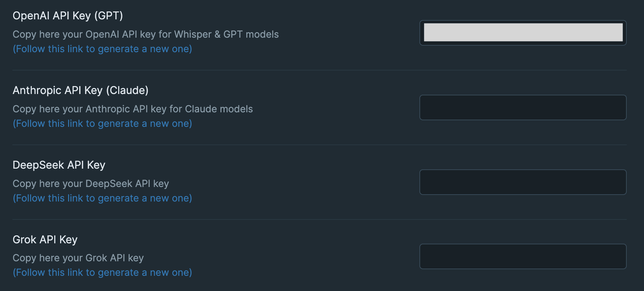
Task: Click "Copy here your Grok API key" text
Action: 78,258
